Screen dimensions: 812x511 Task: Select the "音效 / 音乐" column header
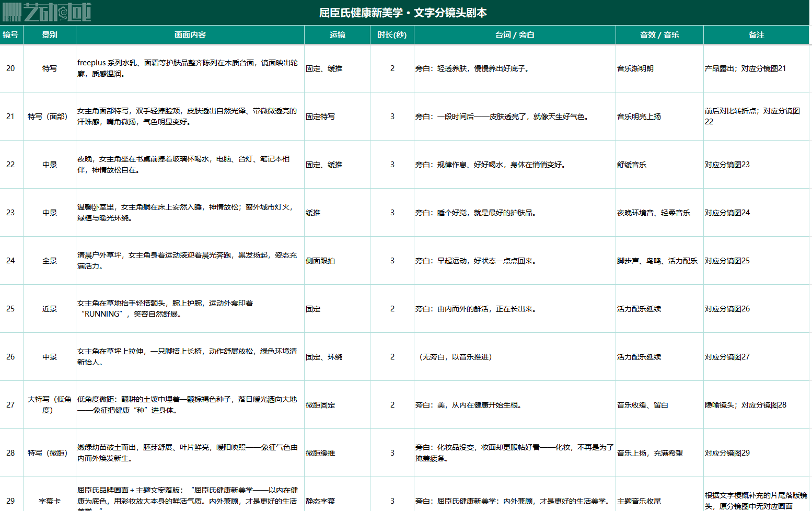[659, 35]
